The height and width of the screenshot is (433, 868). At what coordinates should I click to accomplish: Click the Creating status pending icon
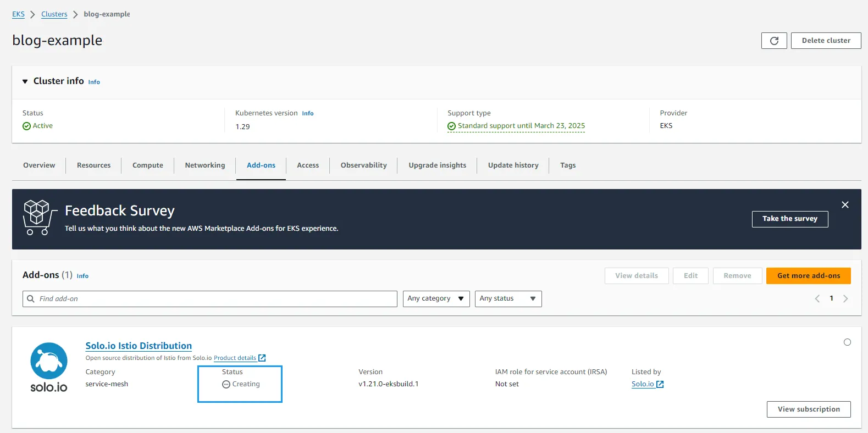(x=226, y=385)
